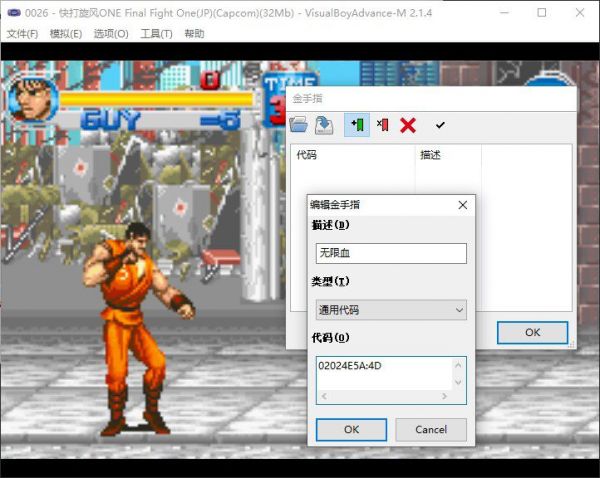Close the VisualBoyAdvance window
This screenshot has height=478, width=600.
pyautogui.click(x=580, y=13)
